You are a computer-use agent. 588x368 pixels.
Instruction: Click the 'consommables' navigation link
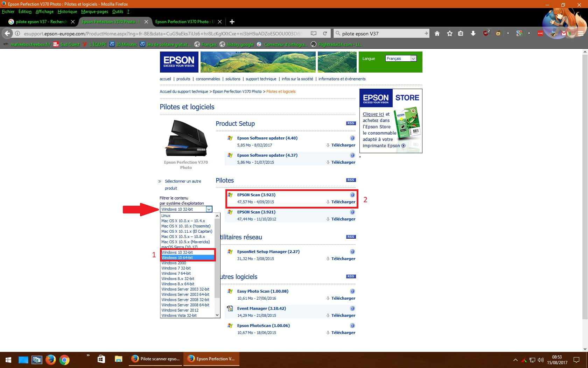tap(208, 79)
